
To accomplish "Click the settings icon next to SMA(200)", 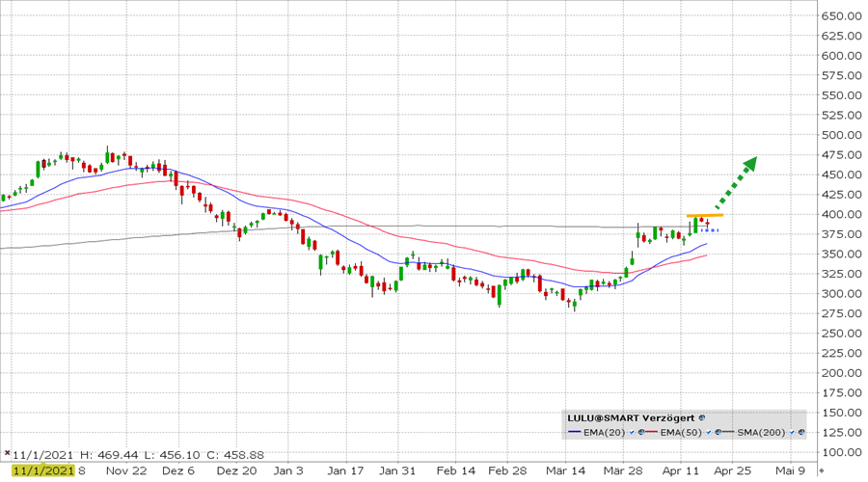I will pyautogui.click(x=801, y=432).
